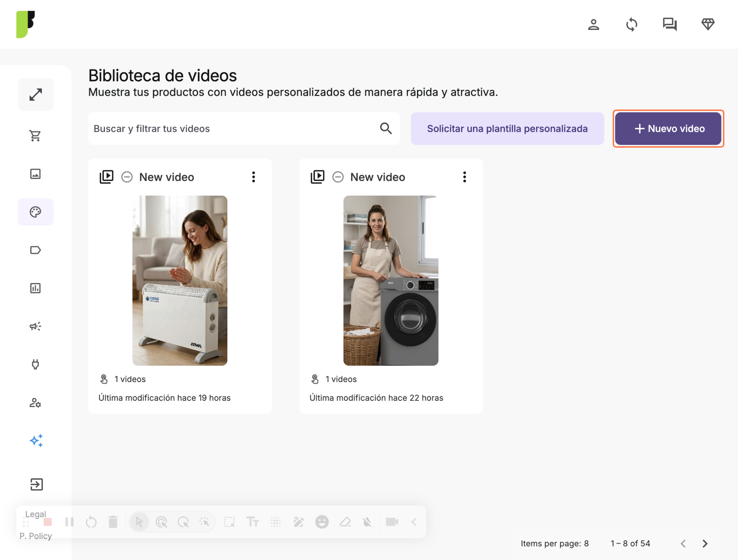Click the sync refresh icon in header

632,24
